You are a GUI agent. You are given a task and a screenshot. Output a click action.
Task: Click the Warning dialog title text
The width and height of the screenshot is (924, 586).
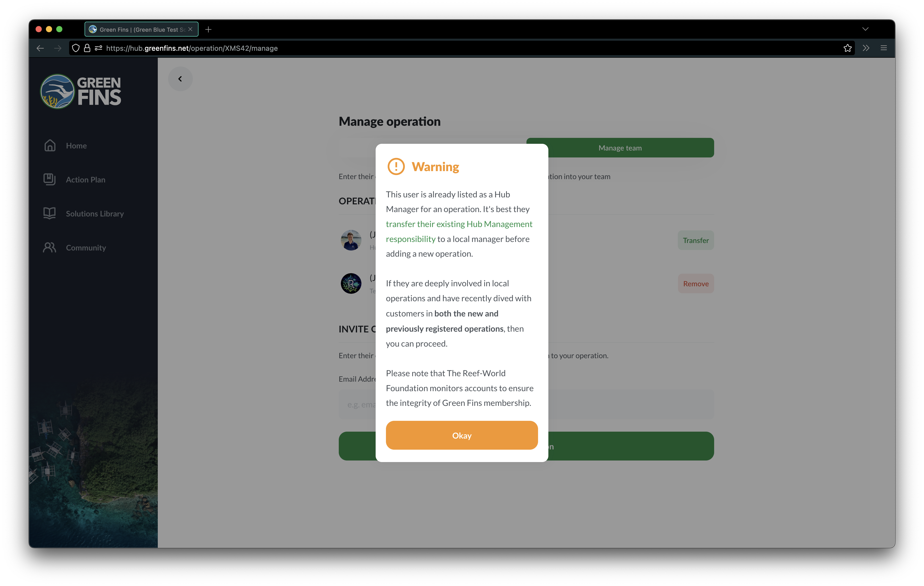coord(435,167)
